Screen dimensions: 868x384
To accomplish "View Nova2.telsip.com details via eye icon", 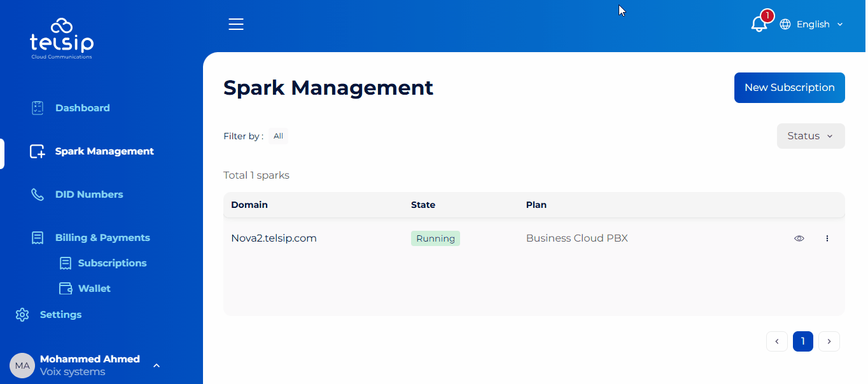I will (799, 238).
